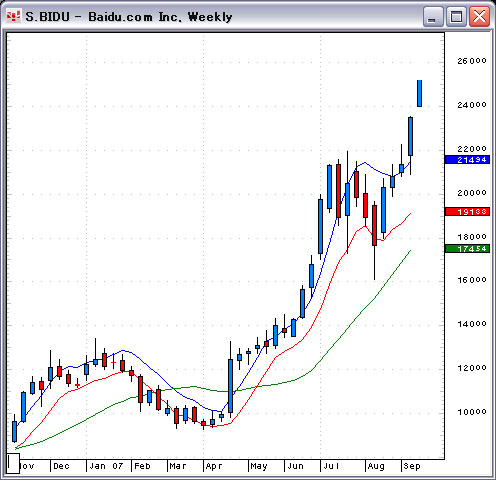
Task: Click the 14000 price axis label
Action: 472,324
